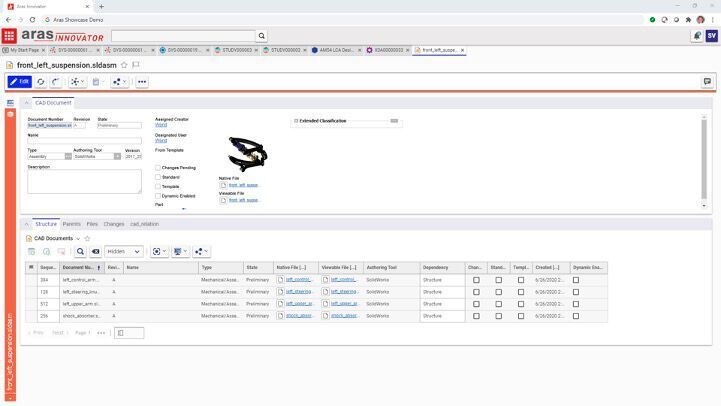Switch to the Parents tab
Screen dimensions: 721x406
tap(71, 224)
